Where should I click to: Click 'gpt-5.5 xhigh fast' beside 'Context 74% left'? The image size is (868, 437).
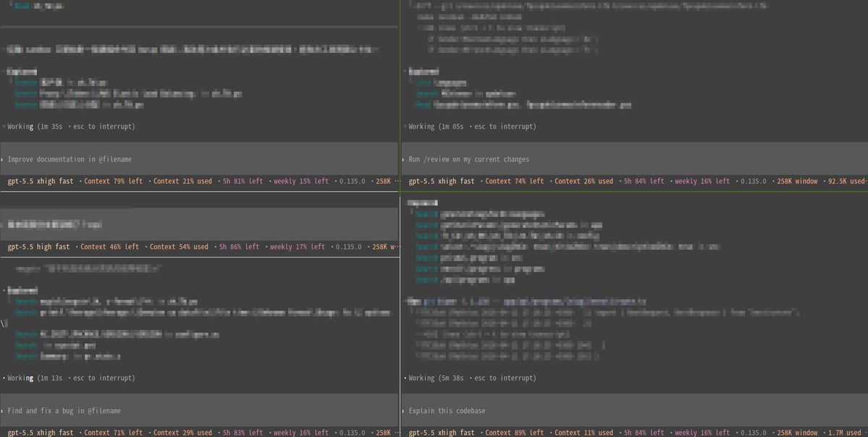point(442,182)
